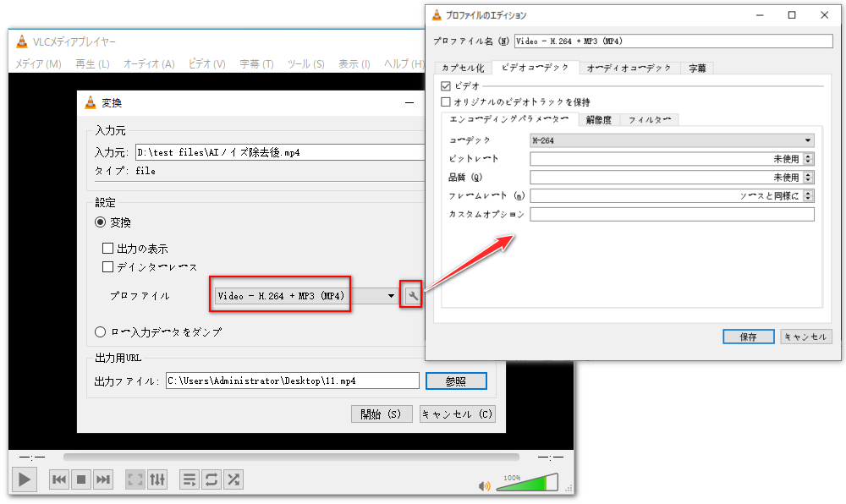Increase フレームレート with the stepper
Screen dimensions: 846x504
coord(809,192)
